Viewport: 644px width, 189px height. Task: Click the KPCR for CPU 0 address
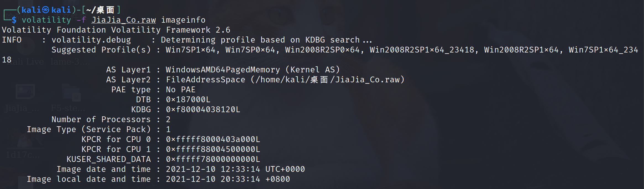click(x=213, y=139)
